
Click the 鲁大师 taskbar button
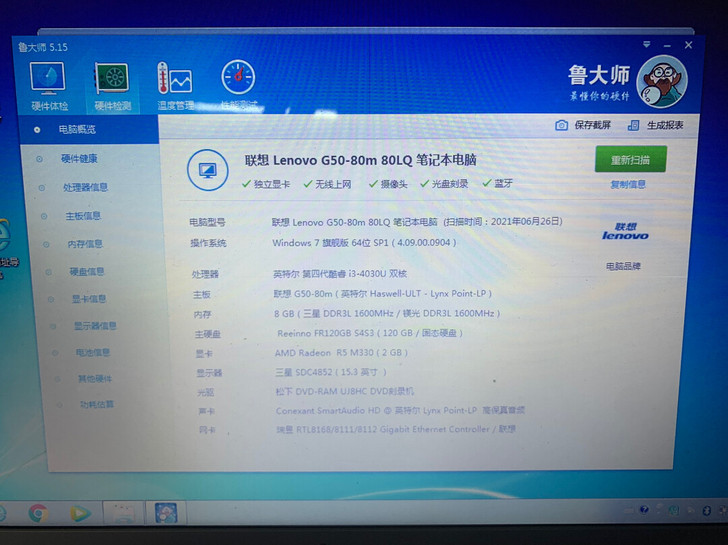pyautogui.click(x=166, y=513)
